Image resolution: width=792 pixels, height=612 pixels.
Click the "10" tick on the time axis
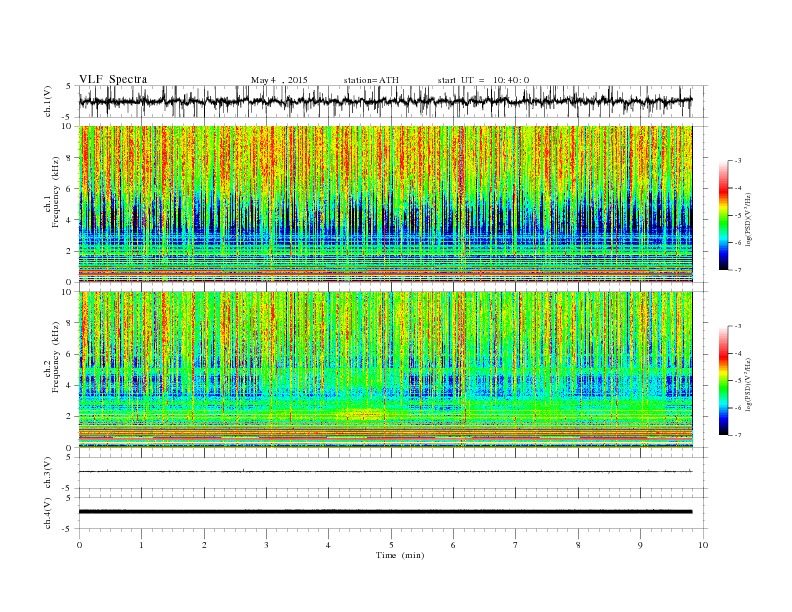click(703, 545)
